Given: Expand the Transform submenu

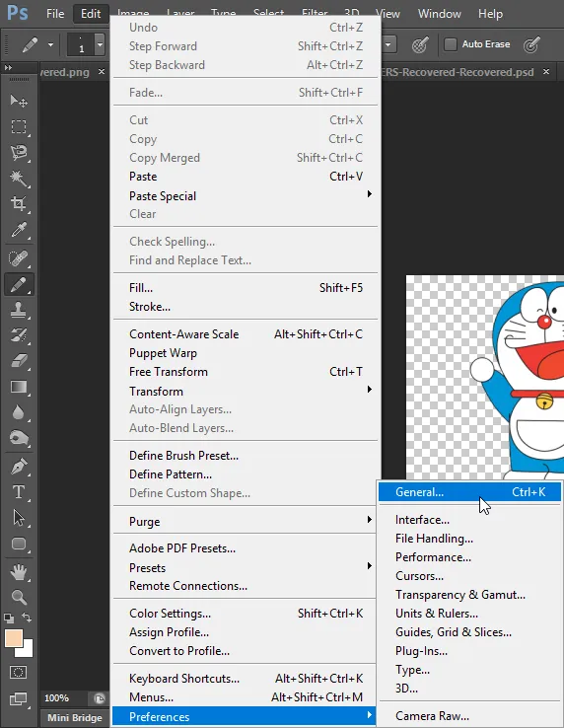Looking at the screenshot, I should [x=246, y=391].
